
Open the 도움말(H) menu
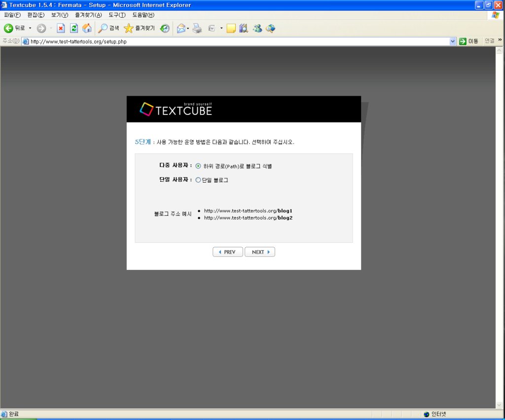[144, 15]
